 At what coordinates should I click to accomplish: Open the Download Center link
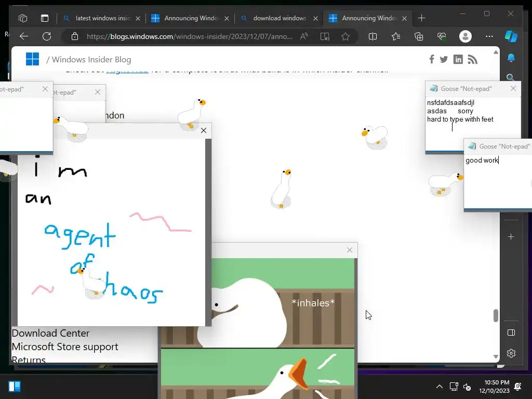(x=50, y=333)
